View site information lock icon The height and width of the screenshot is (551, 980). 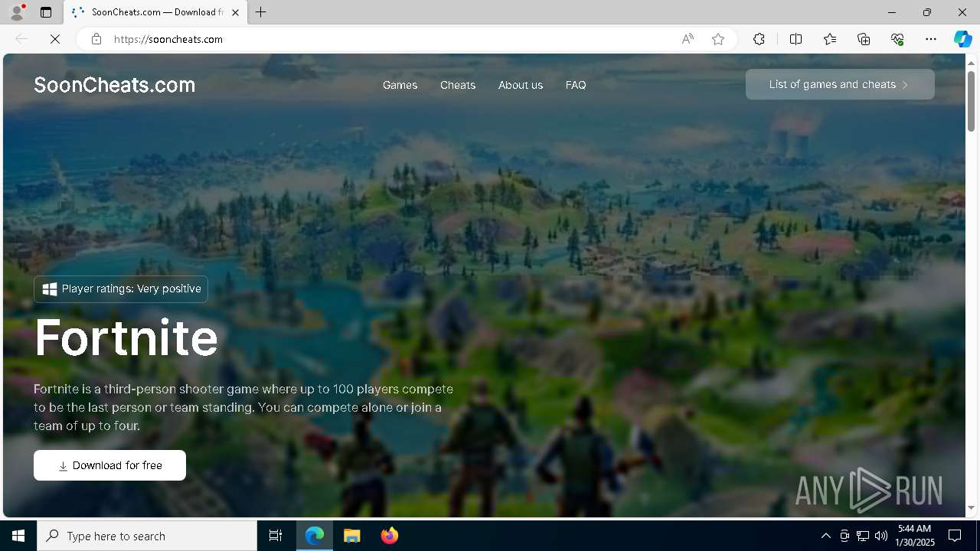pyautogui.click(x=96, y=39)
